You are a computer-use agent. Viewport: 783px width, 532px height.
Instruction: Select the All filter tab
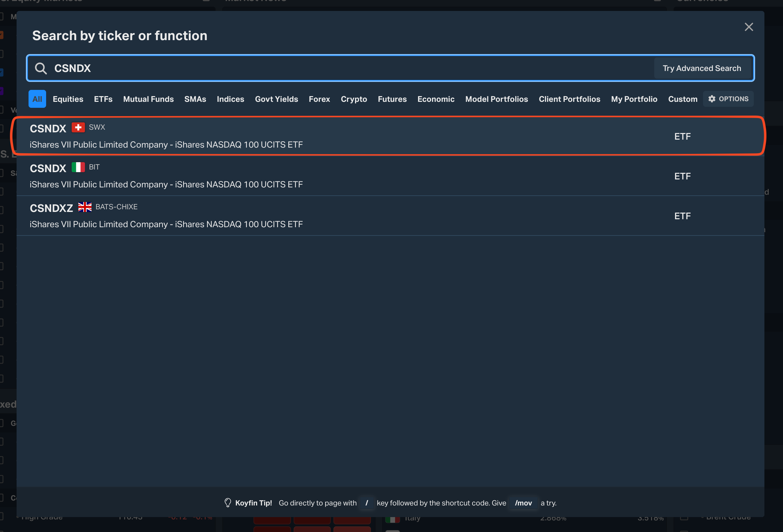pos(37,99)
